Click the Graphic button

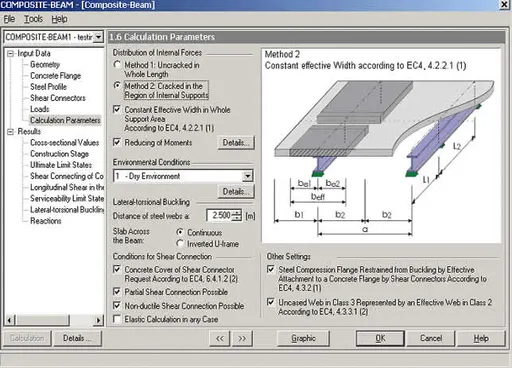tap(303, 338)
